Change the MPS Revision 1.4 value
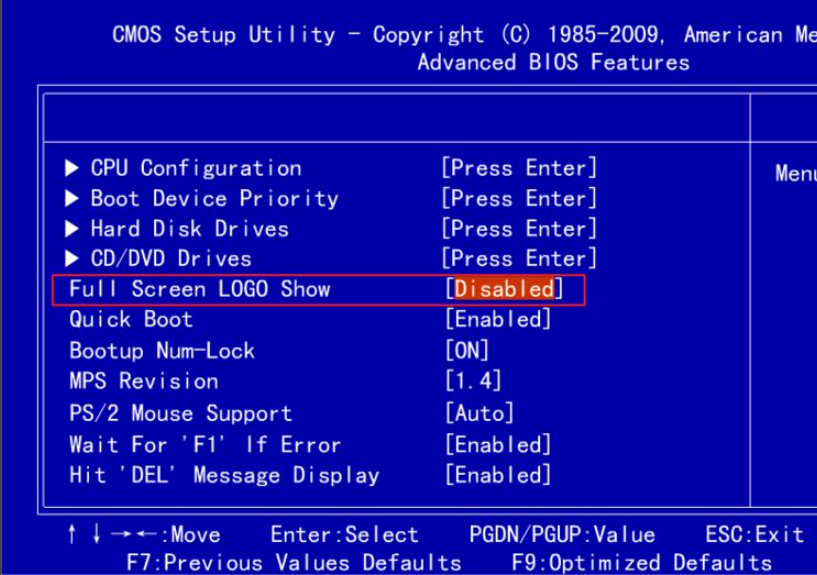The height and width of the screenshot is (575, 817). (472, 381)
